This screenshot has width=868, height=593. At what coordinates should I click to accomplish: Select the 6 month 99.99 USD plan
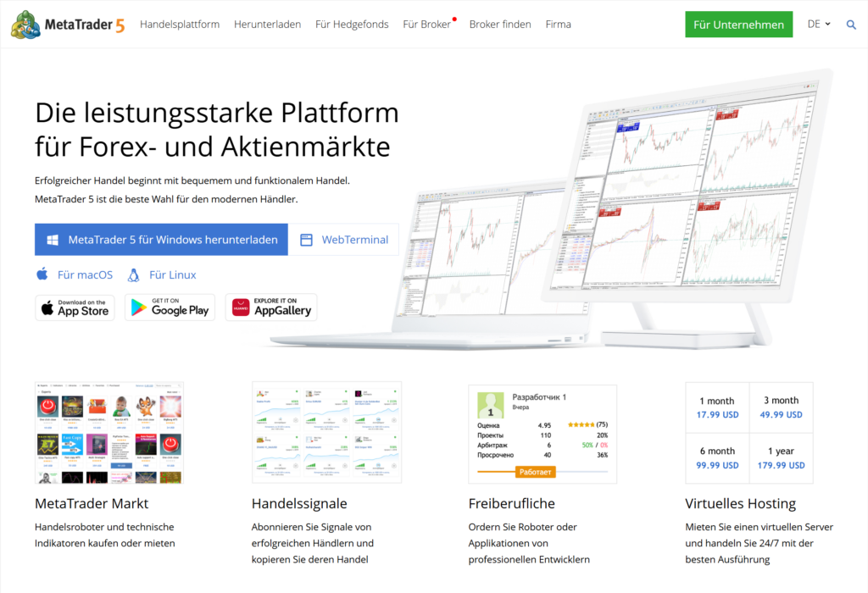pyautogui.click(x=717, y=458)
